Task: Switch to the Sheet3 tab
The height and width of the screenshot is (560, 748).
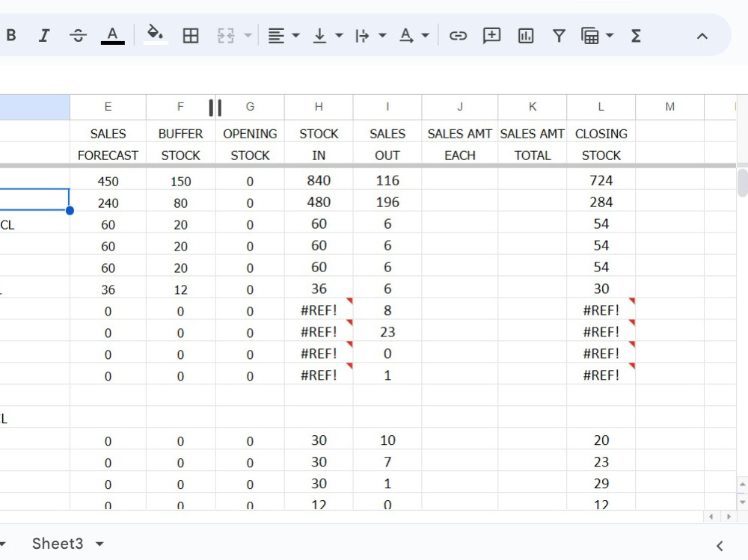Action: [x=58, y=544]
